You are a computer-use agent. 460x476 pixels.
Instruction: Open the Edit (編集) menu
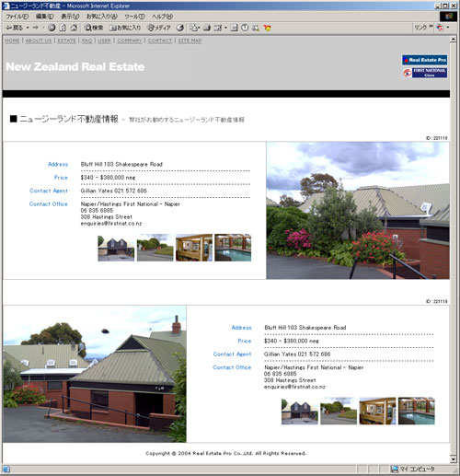[x=45, y=17]
